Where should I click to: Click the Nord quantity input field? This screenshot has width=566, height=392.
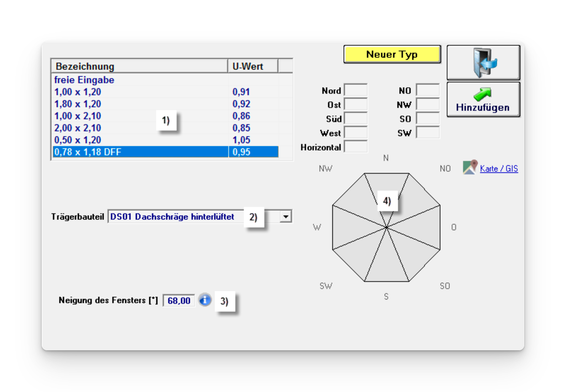click(356, 90)
